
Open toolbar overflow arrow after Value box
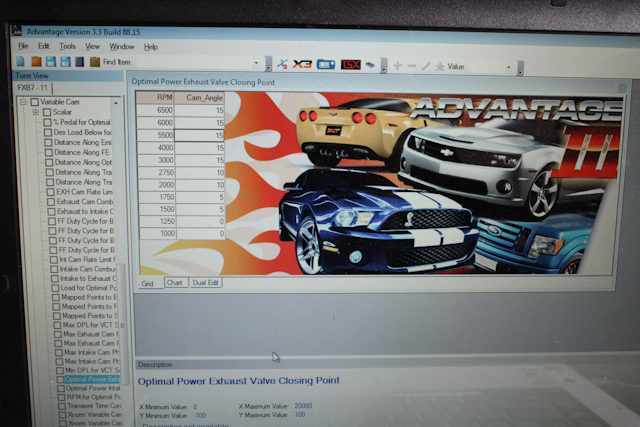[x=520, y=68]
